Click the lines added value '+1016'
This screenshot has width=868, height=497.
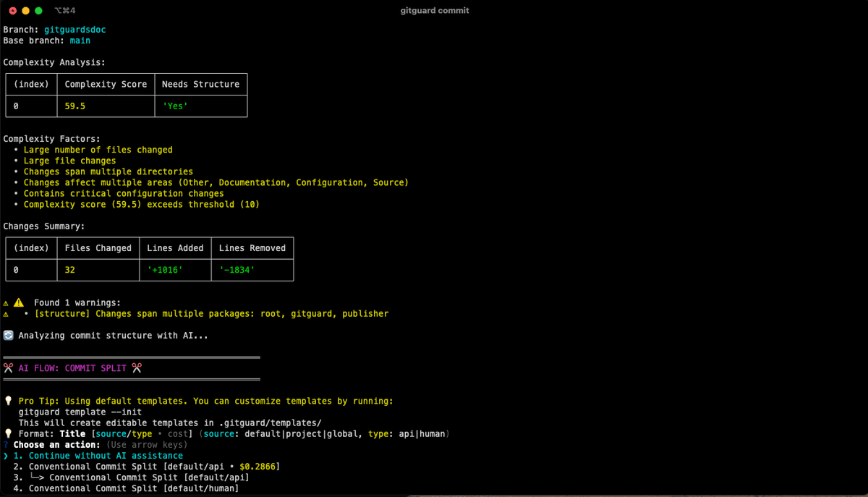point(165,270)
